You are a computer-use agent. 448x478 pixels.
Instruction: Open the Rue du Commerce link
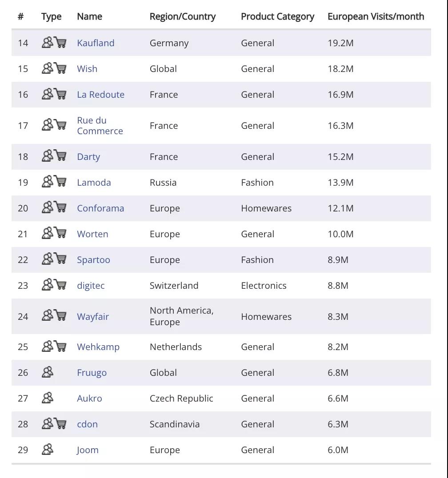100,126
